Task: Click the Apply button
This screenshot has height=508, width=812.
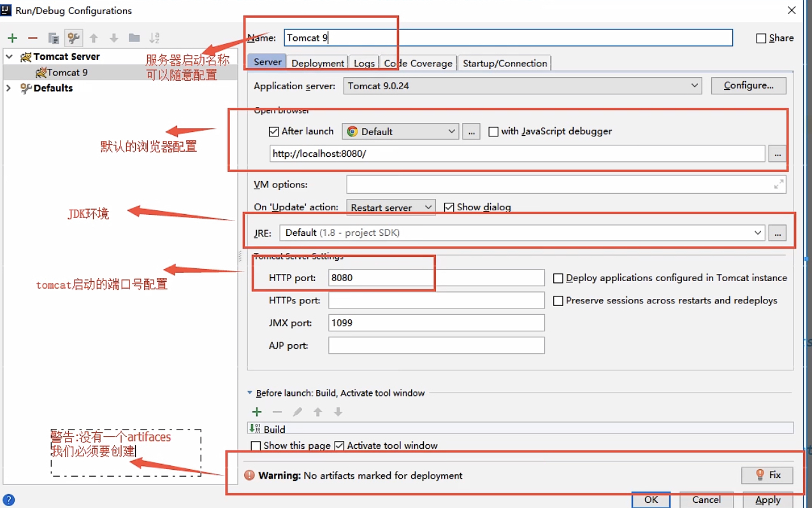Action: pyautogui.click(x=768, y=500)
